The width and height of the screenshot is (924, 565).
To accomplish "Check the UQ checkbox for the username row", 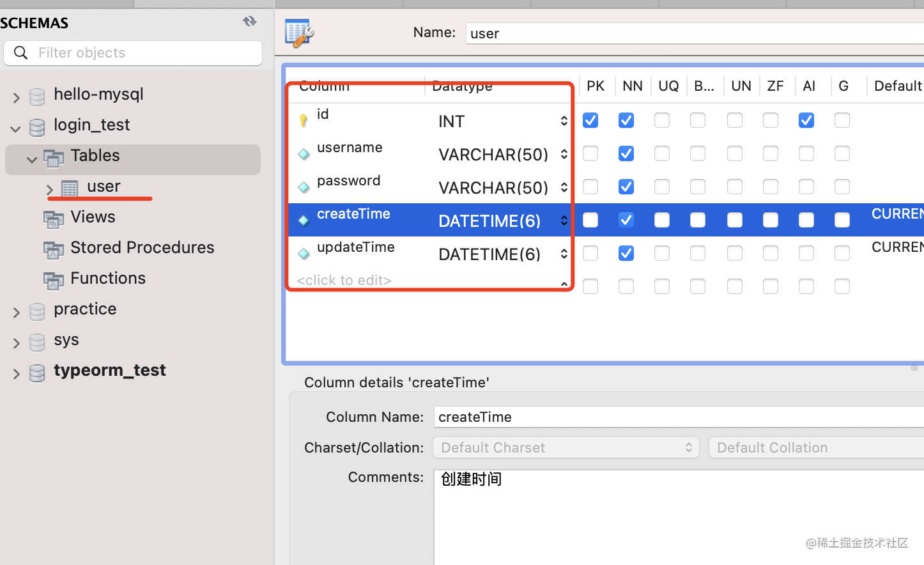I will click(x=662, y=153).
